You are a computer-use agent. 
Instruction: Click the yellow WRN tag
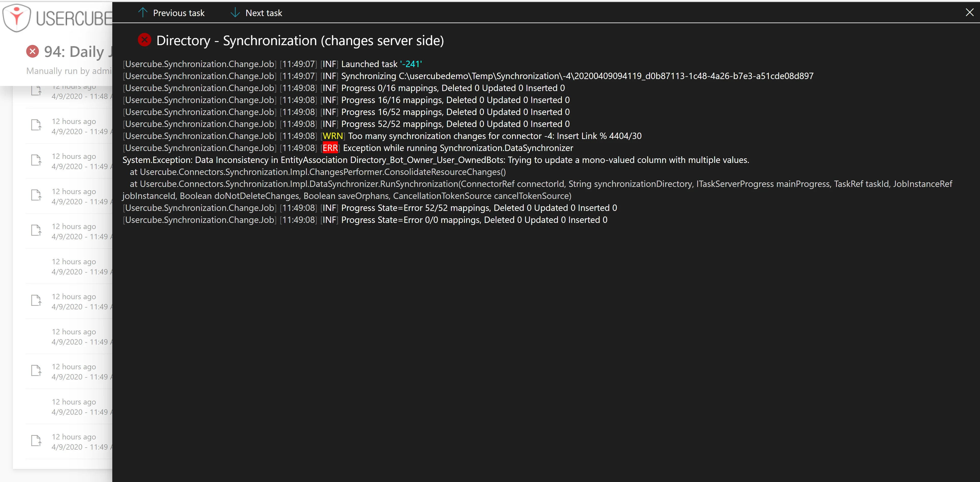coord(333,136)
